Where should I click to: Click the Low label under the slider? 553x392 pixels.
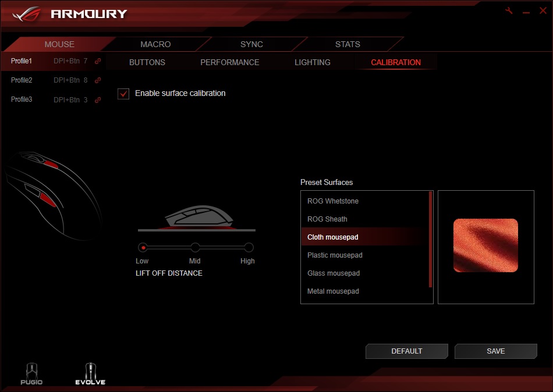point(142,261)
